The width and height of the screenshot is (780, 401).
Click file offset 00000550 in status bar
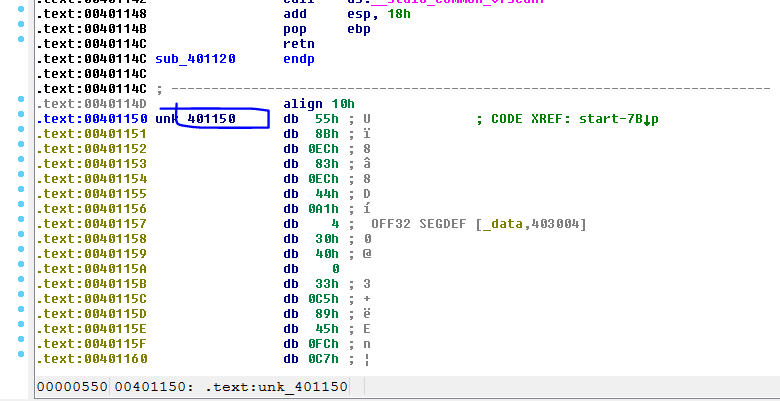point(71,387)
